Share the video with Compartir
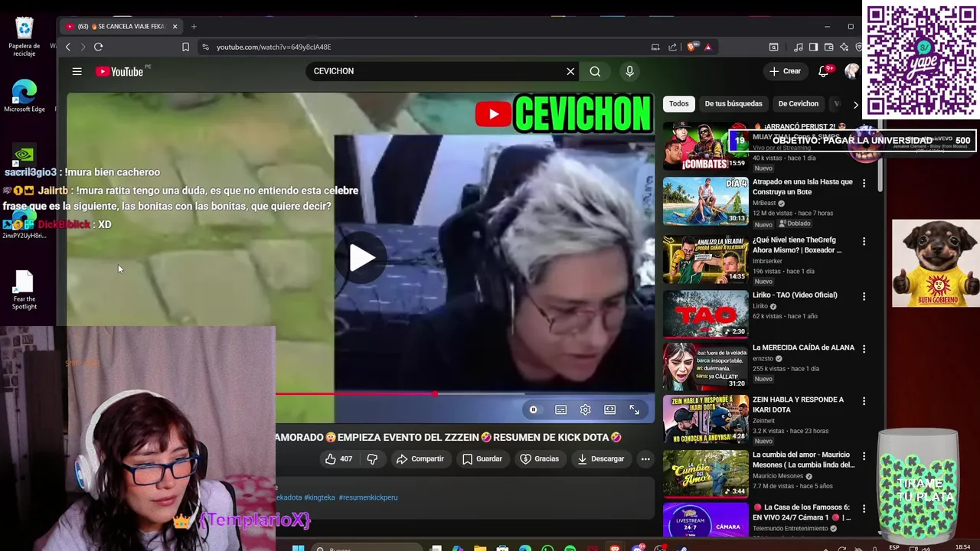980x551 pixels. pyautogui.click(x=420, y=459)
